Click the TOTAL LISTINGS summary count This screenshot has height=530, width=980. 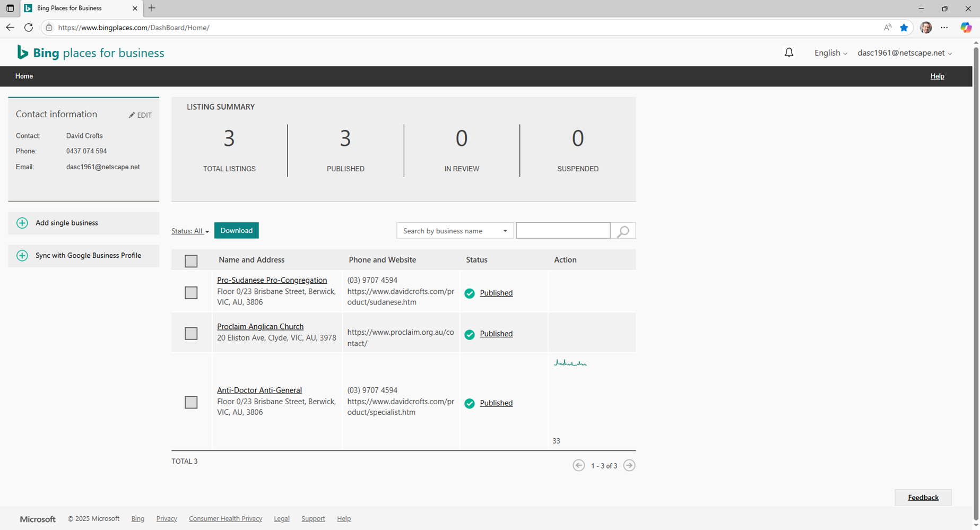point(229,138)
